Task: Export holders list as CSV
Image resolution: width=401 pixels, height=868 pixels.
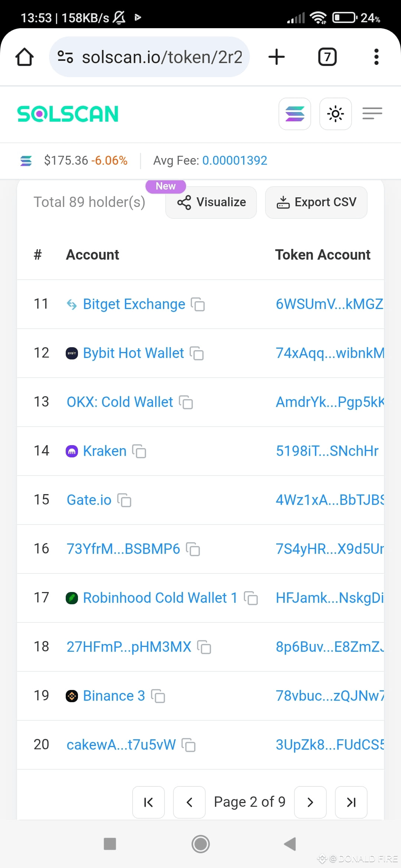Action: (316, 202)
